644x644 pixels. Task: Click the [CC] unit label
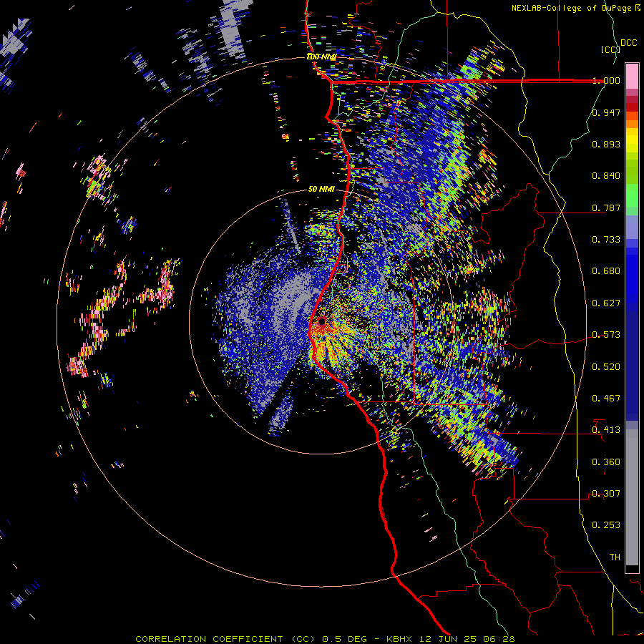(x=610, y=49)
